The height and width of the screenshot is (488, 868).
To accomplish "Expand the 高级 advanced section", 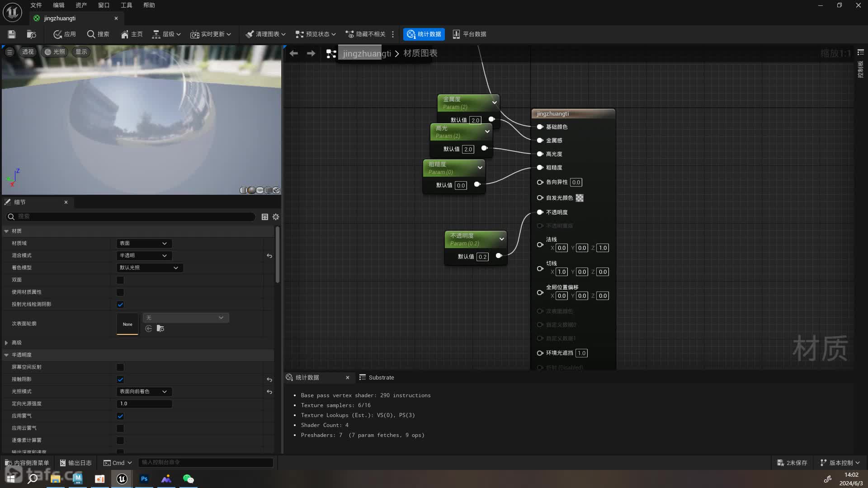I will (x=6, y=343).
